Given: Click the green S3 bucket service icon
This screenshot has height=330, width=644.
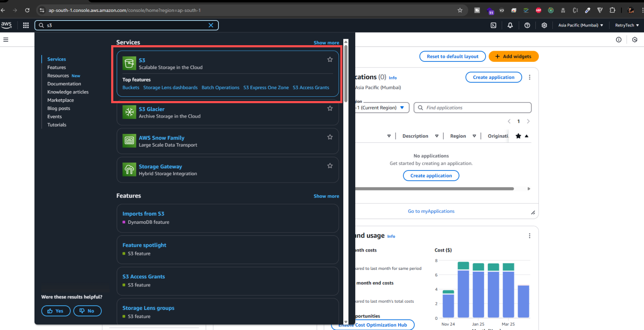Looking at the screenshot, I should (129, 63).
